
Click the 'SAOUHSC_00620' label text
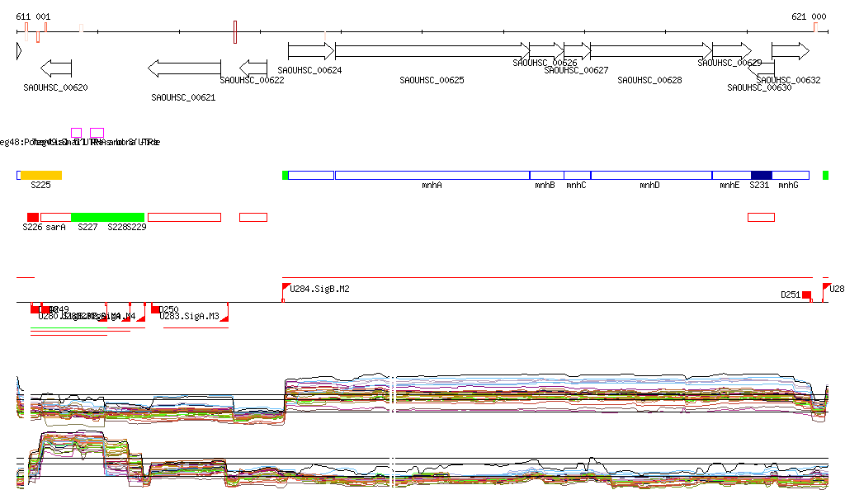click(55, 87)
